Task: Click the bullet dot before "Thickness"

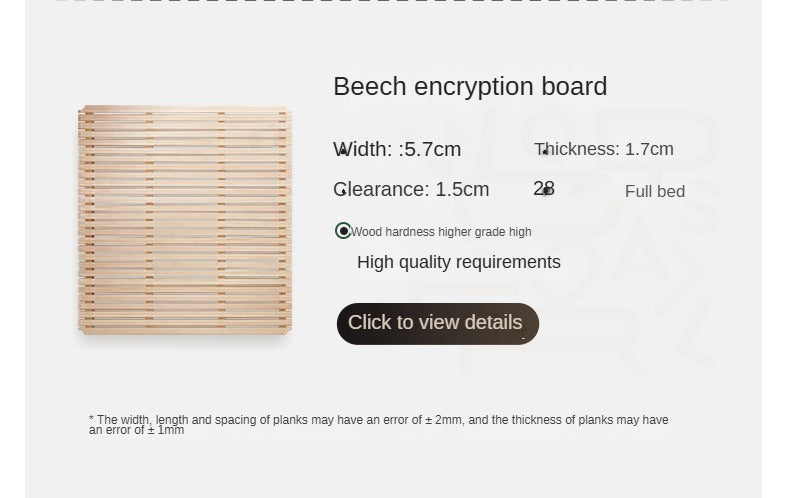Action: [x=545, y=152]
